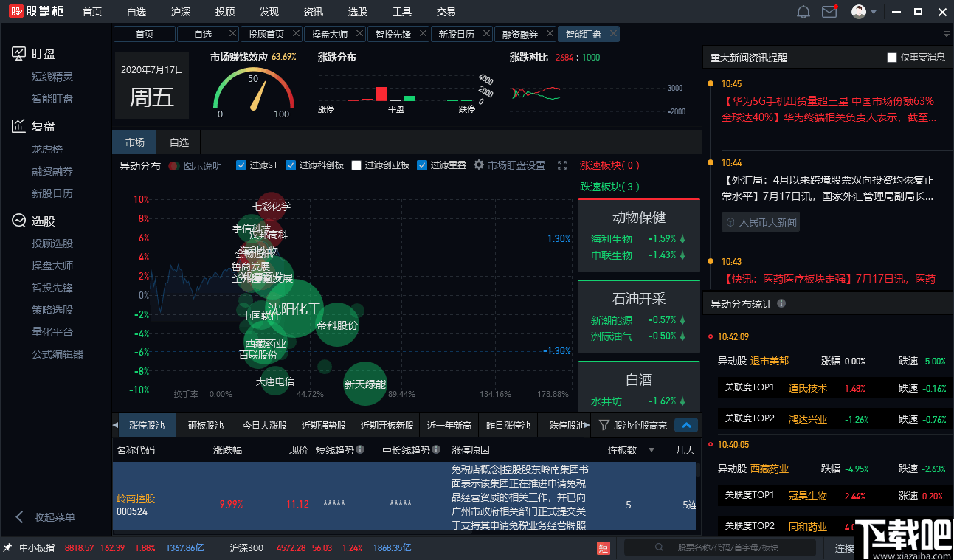Click the 沈阳化工 bubble in chart
Image resolution: width=954 pixels, height=560 pixels.
[x=294, y=309]
